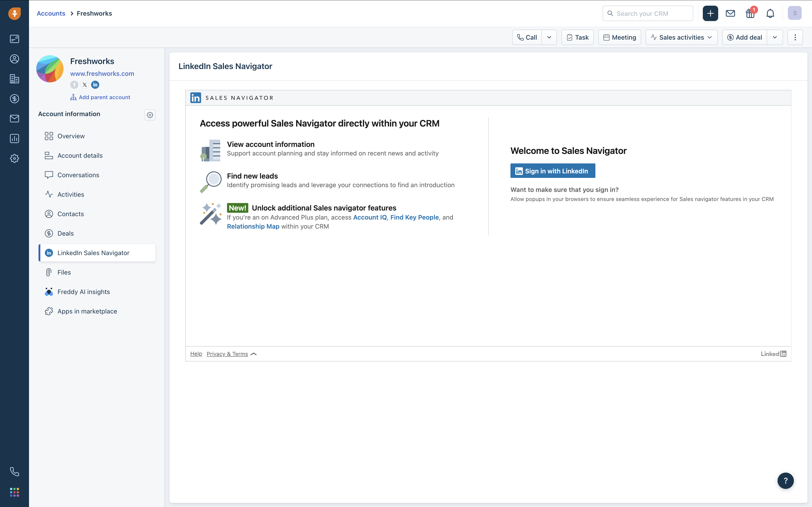Open the Accounts building icon in left rail
812x507 pixels.
(14, 79)
